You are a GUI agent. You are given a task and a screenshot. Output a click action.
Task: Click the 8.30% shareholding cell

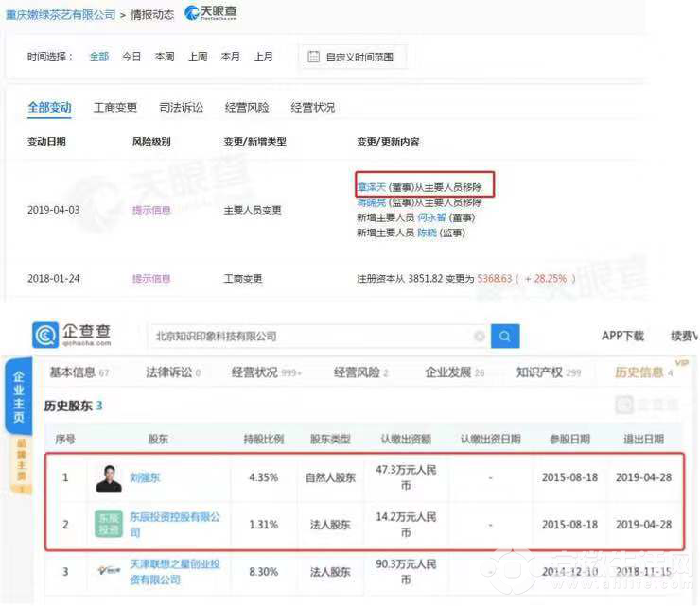point(263,572)
